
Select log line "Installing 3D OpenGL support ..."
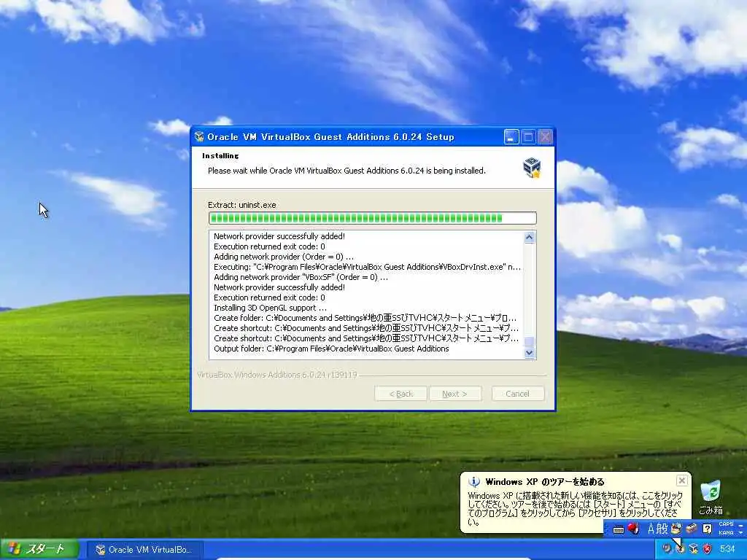[270, 308]
